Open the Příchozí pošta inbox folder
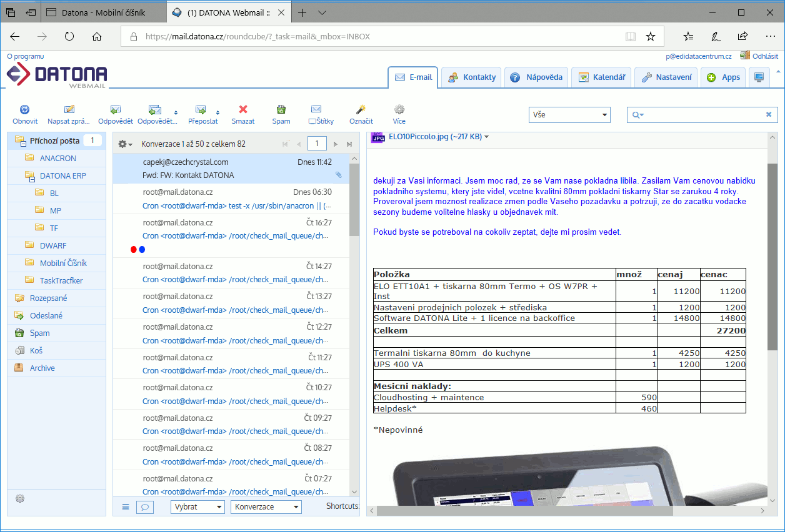This screenshot has height=532, width=785. tap(57, 140)
